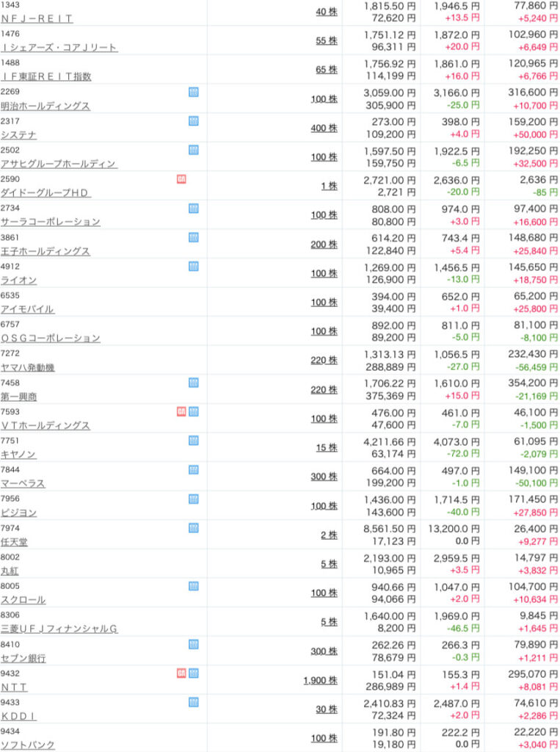Click the blue icon in the キヤノン row
The width and height of the screenshot is (560, 752).
point(194,441)
